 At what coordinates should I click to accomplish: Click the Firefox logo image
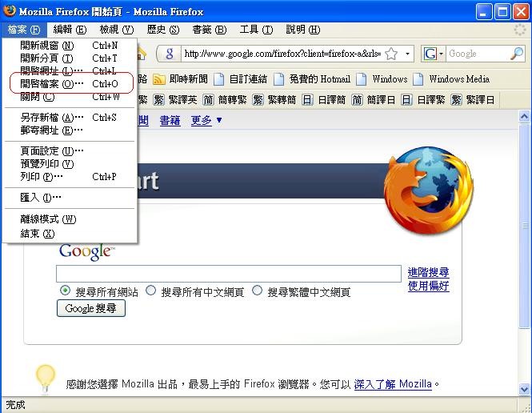click(x=429, y=190)
